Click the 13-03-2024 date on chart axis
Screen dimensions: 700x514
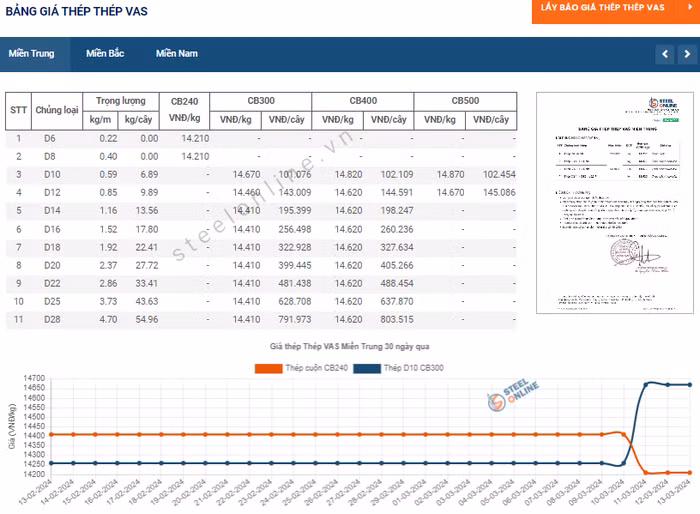(x=674, y=492)
